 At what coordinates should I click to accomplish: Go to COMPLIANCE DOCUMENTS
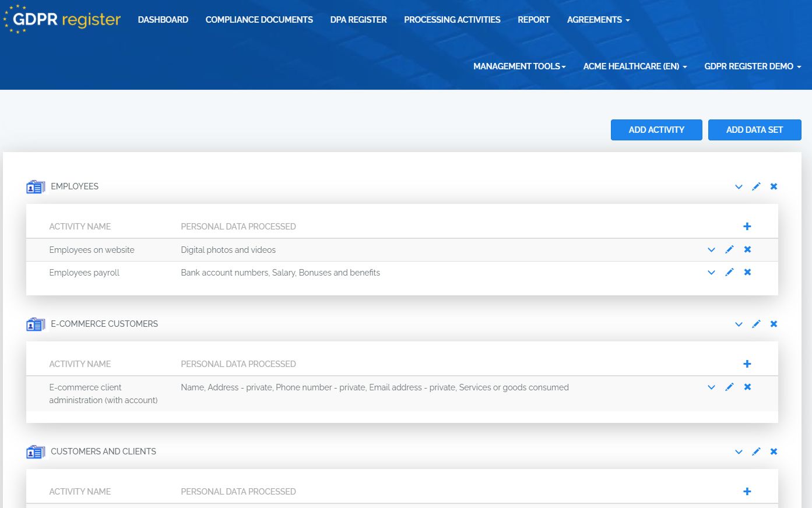[259, 19]
